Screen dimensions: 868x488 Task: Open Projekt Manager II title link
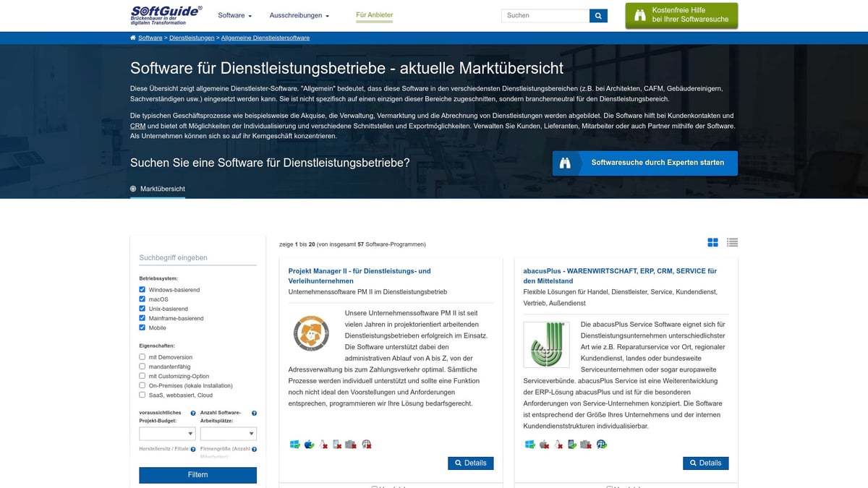click(x=359, y=276)
